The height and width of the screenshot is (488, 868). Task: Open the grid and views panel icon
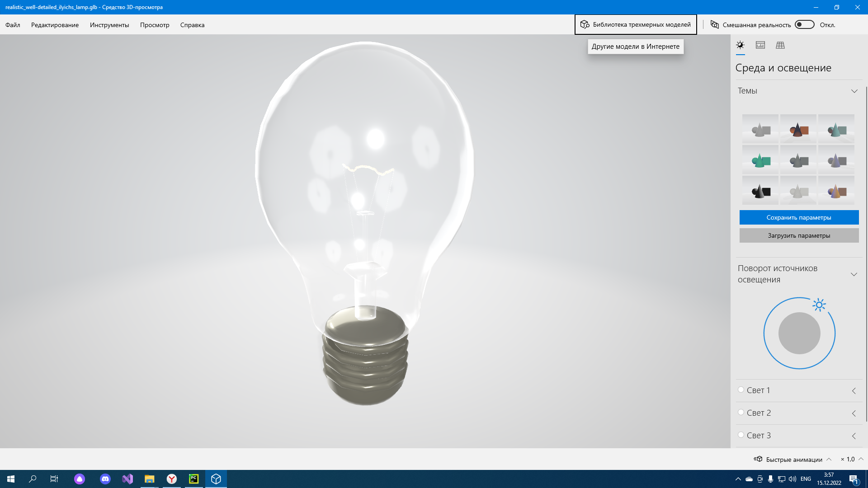(x=781, y=45)
